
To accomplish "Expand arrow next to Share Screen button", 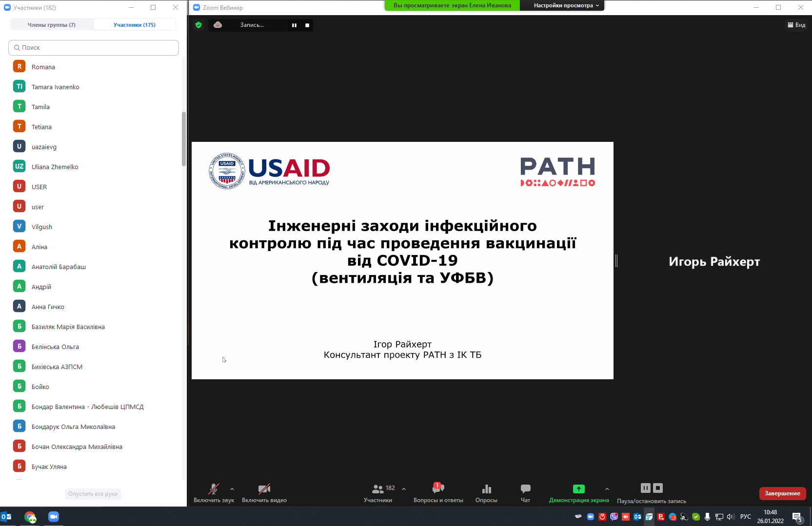I will point(607,488).
